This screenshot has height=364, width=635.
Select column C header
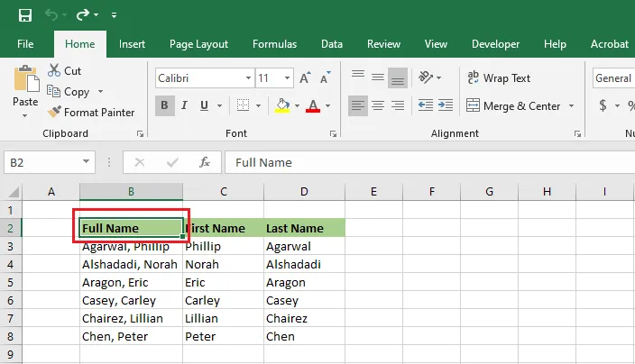(223, 191)
